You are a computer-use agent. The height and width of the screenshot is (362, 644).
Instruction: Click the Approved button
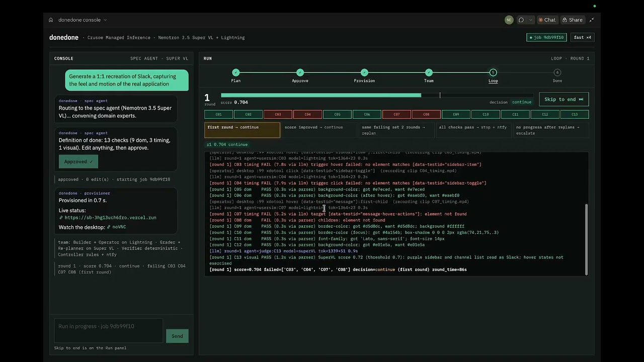click(78, 161)
